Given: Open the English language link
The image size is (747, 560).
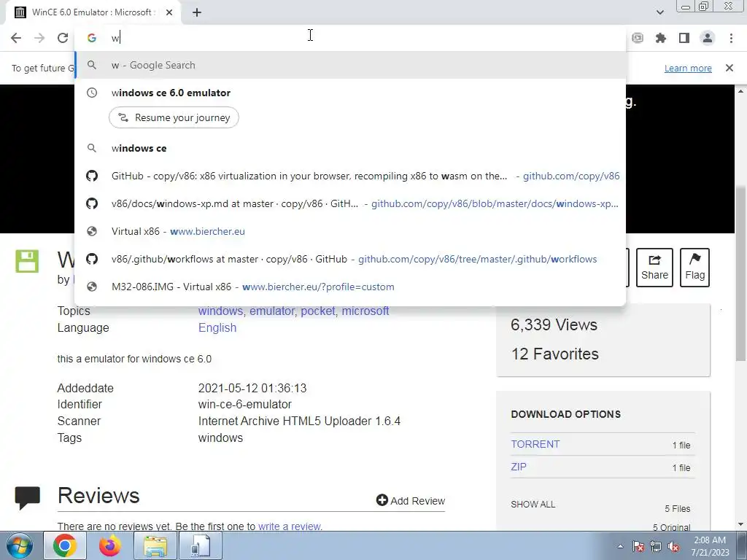Looking at the screenshot, I should point(217,327).
